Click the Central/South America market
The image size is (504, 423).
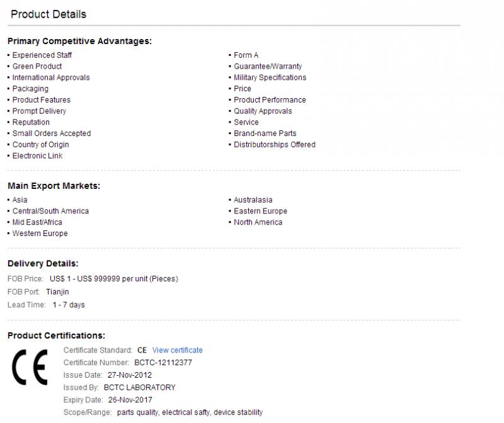point(50,211)
